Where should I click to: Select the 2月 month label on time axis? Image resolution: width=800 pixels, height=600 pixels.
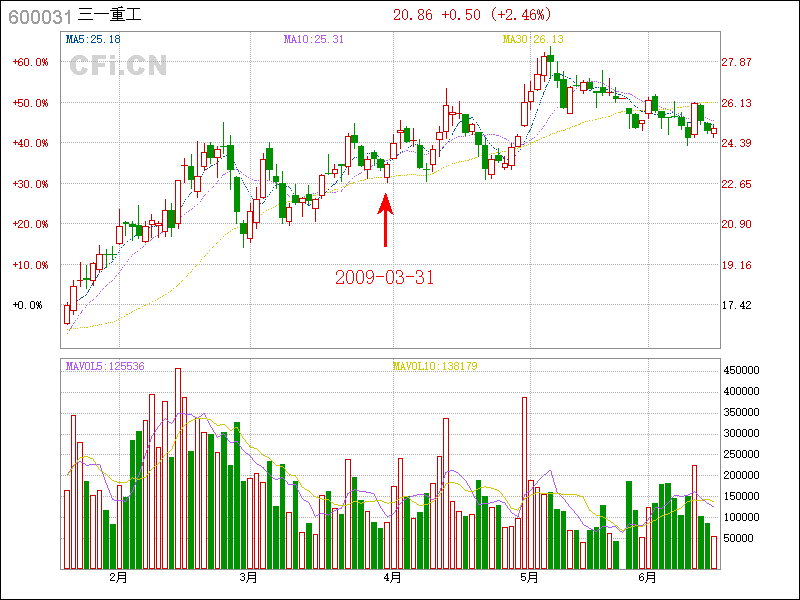[x=118, y=577]
